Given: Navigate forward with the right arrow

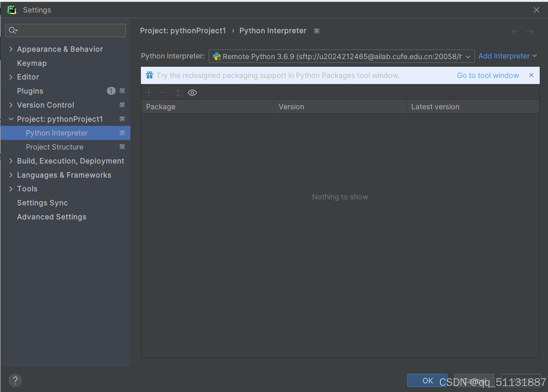Looking at the screenshot, I should tap(530, 31).
